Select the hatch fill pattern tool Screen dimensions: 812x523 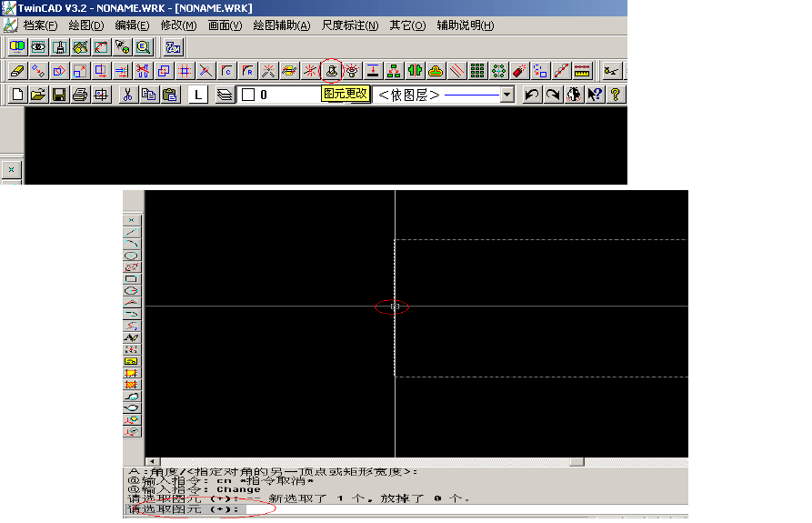[132, 385]
